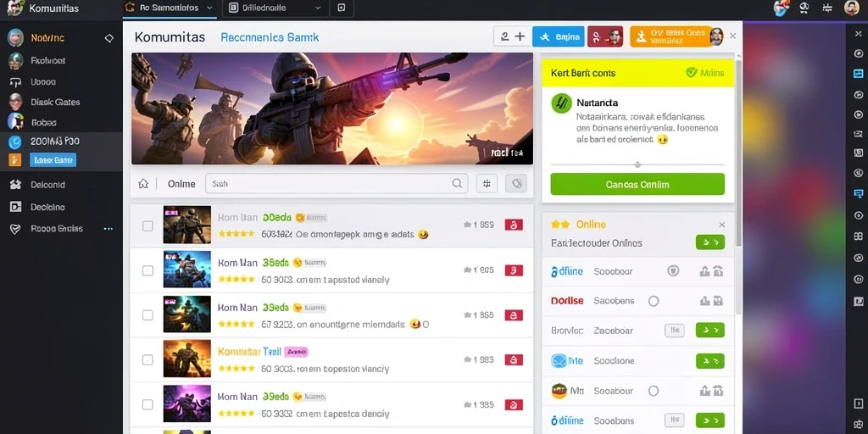
Task: Select the Bobes sidebar entry
Action: coord(44,122)
